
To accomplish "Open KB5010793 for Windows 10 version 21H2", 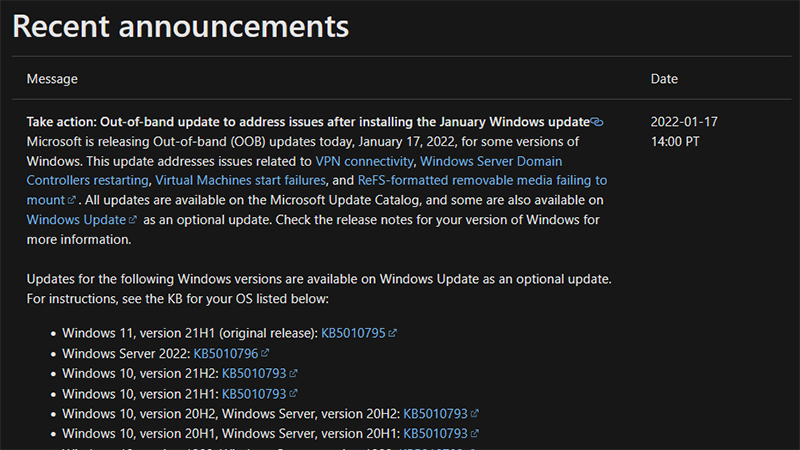I will coord(254,373).
